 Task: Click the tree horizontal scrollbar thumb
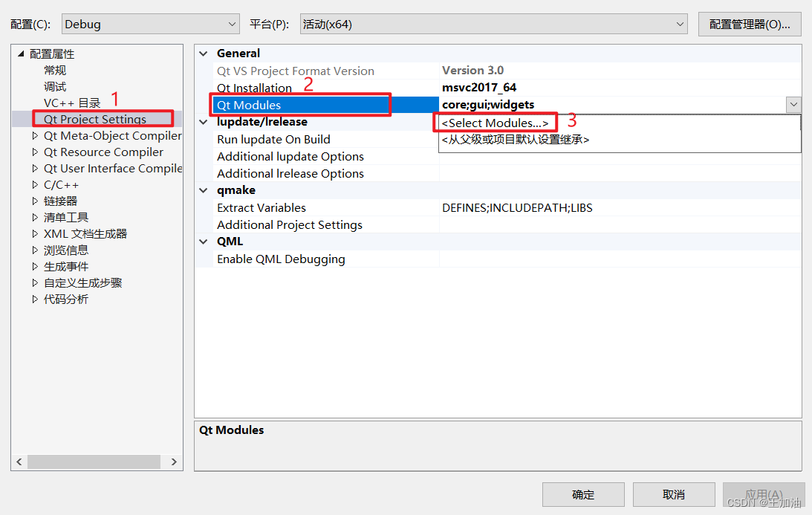click(94, 461)
